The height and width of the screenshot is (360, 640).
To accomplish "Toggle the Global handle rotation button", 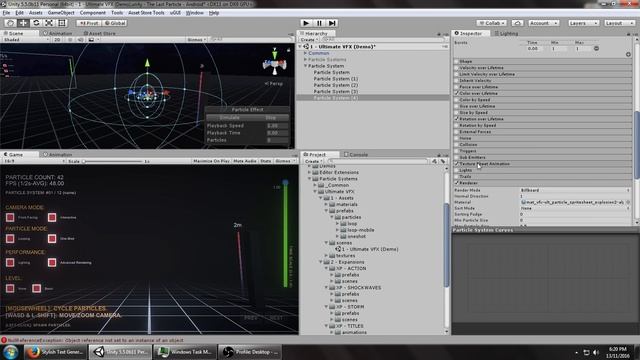I will tap(114, 23).
